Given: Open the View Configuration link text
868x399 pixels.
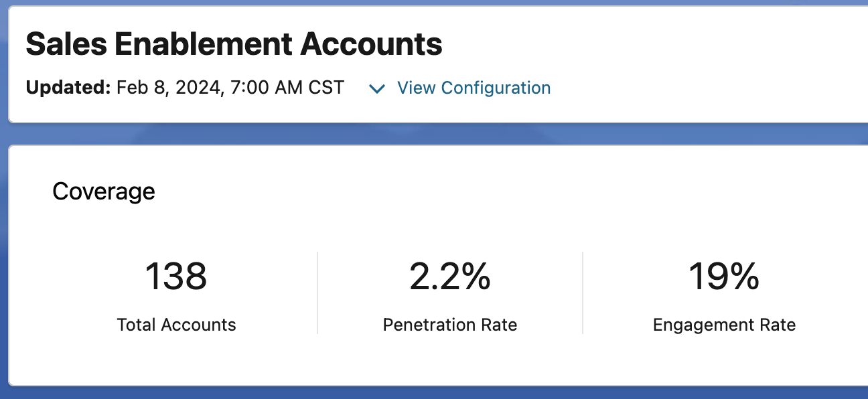Looking at the screenshot, I should (474, 88).
